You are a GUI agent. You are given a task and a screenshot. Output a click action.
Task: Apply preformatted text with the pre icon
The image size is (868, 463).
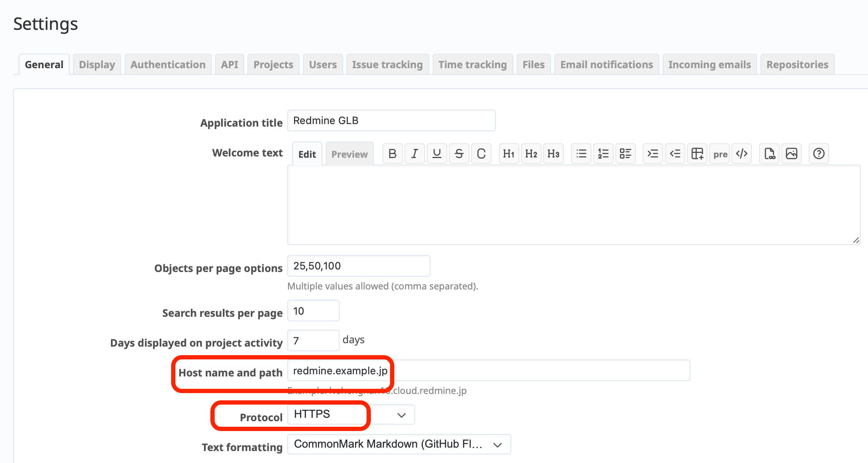(719, 153)
